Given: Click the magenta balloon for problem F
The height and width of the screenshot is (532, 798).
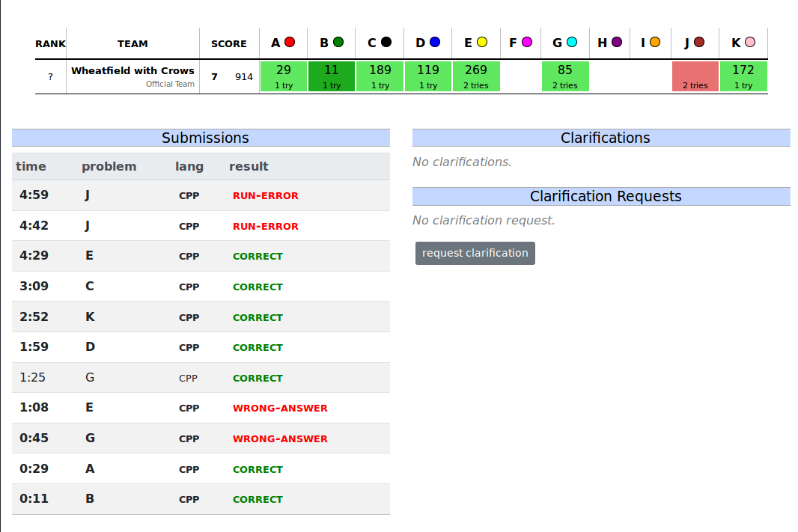Looking at the screenshot, I should [527, 43].
